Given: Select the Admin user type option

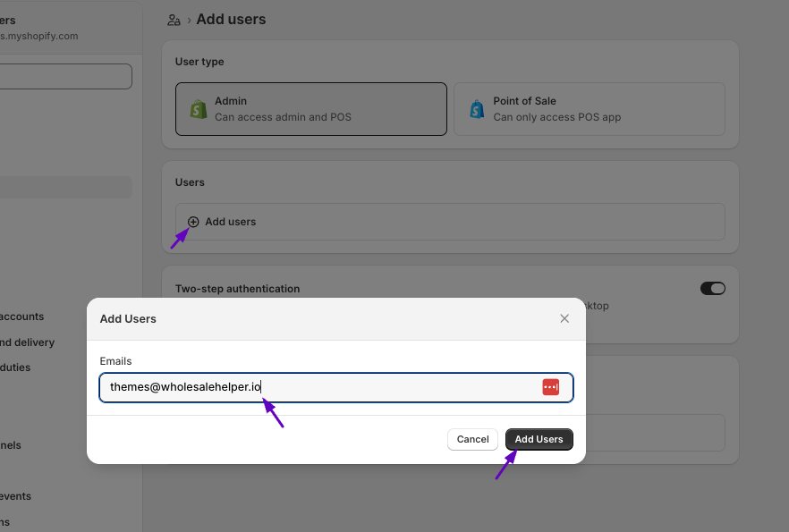Looking at the screenshot, I should [310, 109].
